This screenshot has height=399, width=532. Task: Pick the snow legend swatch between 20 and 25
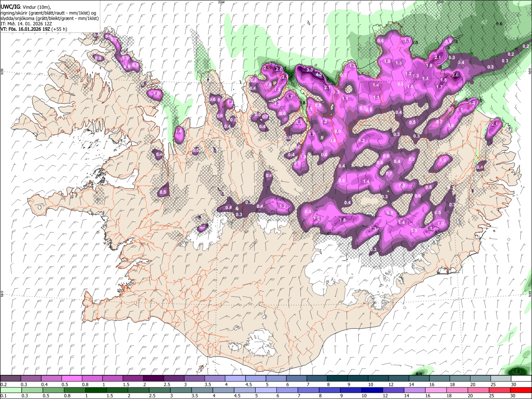480,379
